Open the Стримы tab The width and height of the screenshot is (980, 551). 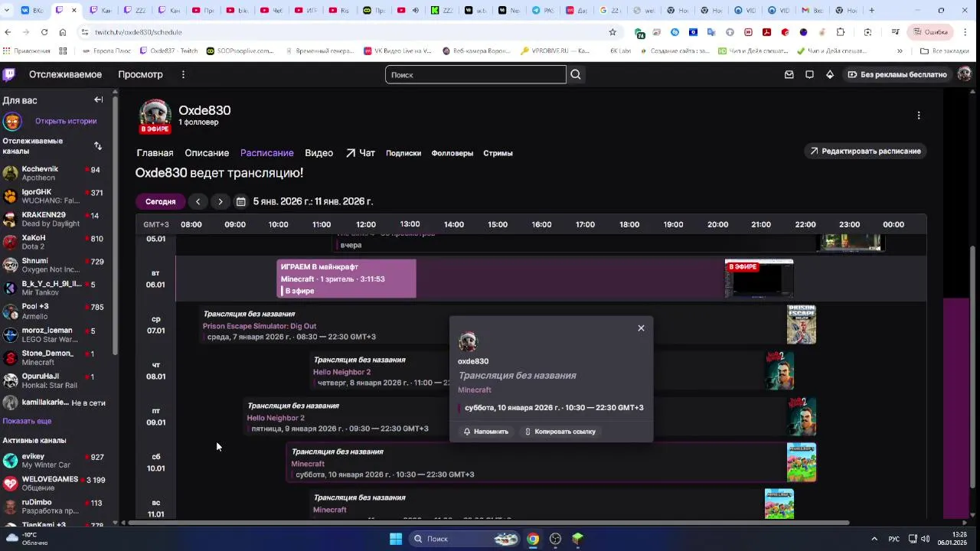coord(498,153)
